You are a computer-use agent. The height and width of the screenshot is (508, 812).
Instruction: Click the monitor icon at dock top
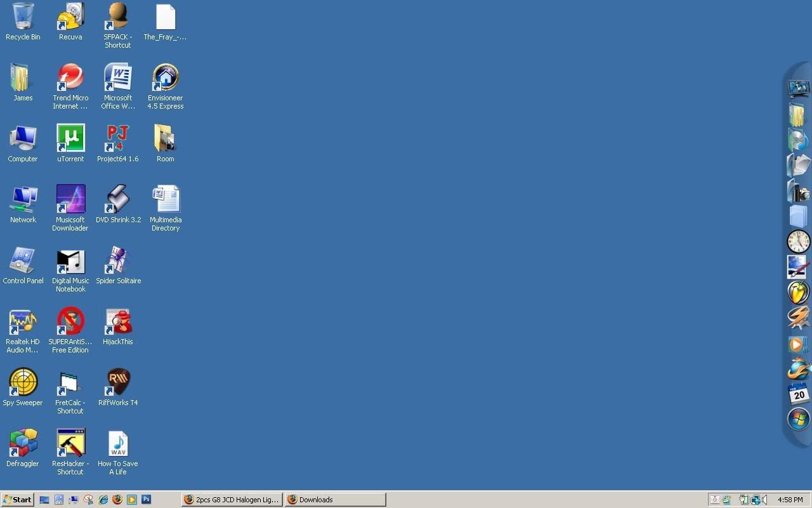[x=799, y=88]
